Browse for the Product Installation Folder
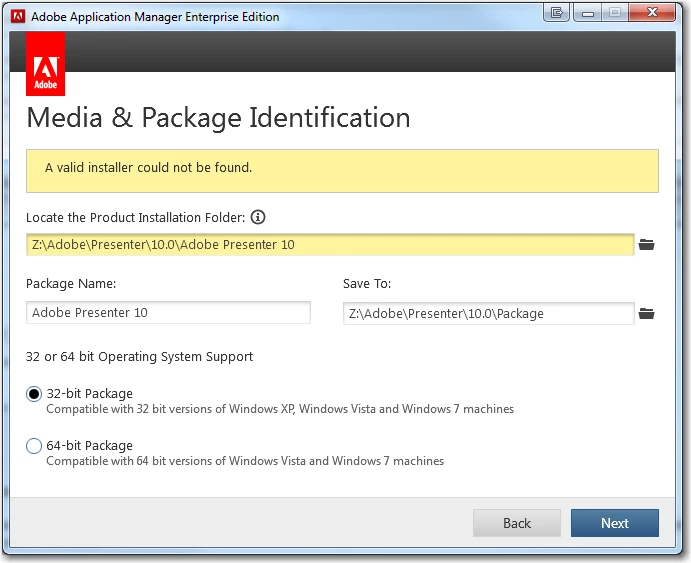691x563 pixels. (x=646, y=244)
